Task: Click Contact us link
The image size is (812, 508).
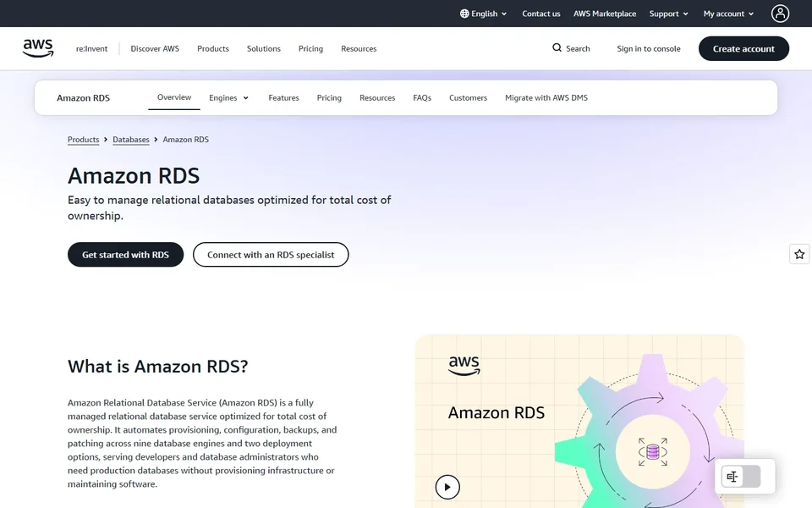Action: tap(541, 14)
